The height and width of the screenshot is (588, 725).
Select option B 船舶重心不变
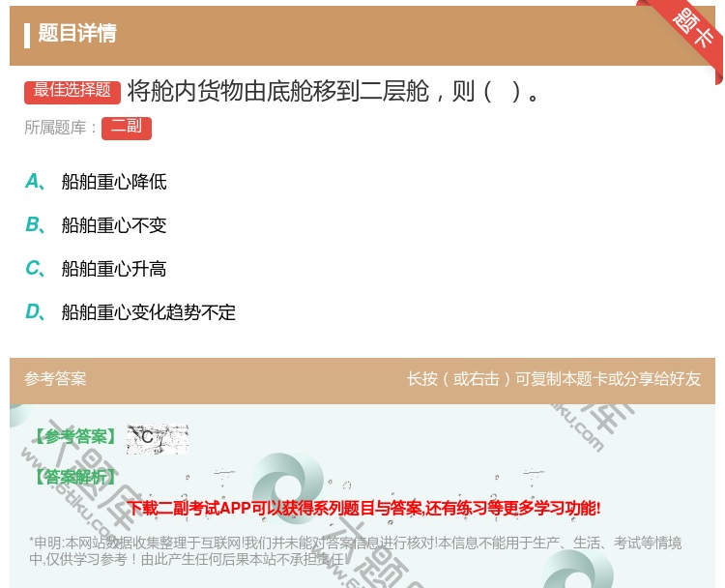pyautogui.click(x=96, y=225)
